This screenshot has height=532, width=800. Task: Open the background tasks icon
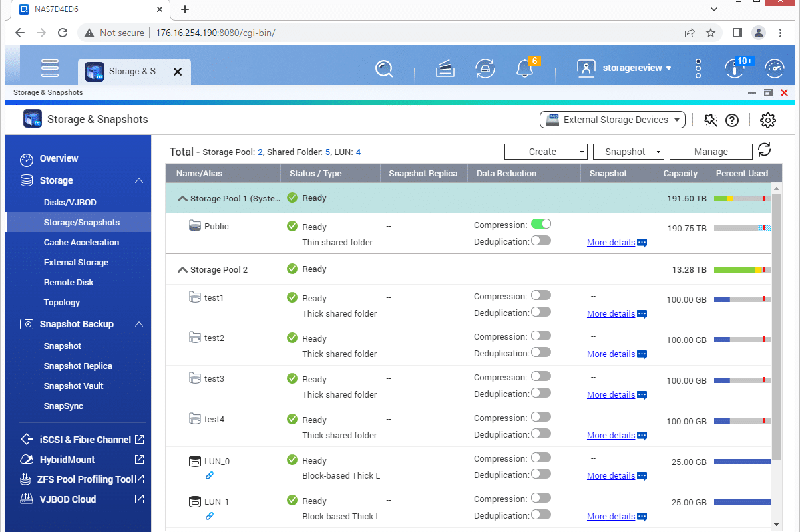pyautogui.click(x=445, y=68)
